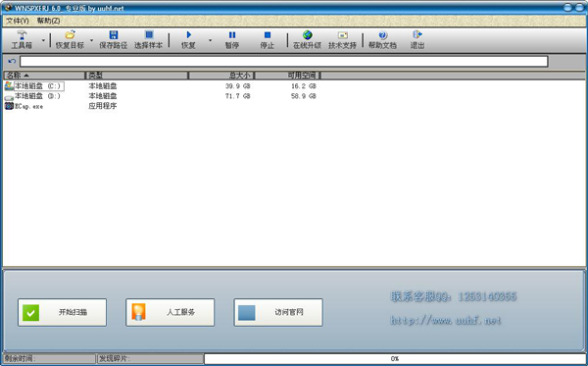Click the 58.9 GB free space cell

tap(304, 96)
